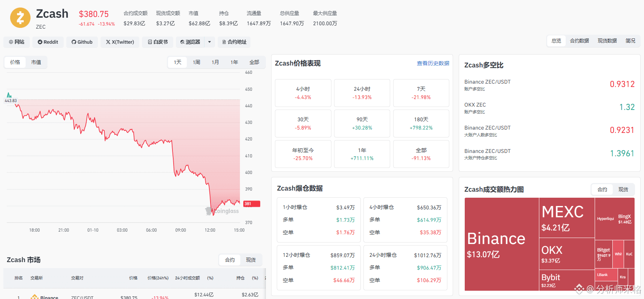Sort the market table by 价格 column

133,278
